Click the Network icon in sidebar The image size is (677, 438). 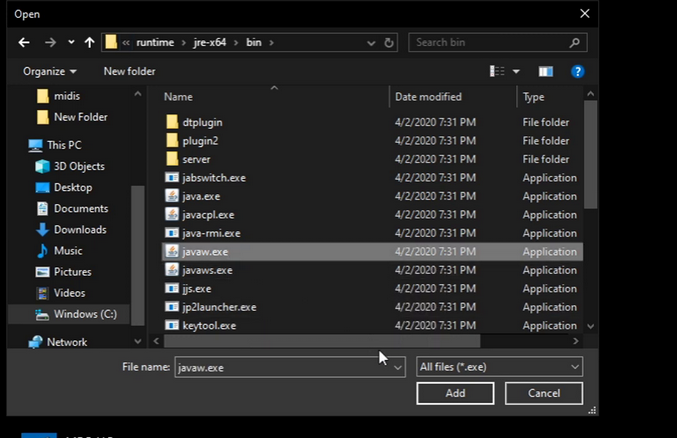click(x=37, y=342)
